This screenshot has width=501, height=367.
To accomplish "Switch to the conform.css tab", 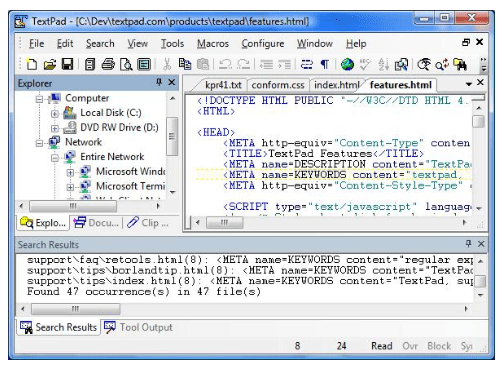I will (x=278, y=85).
